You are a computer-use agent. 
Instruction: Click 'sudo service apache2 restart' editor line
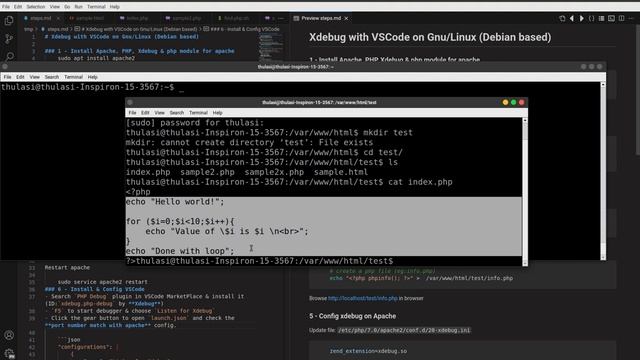coord(102,282)
